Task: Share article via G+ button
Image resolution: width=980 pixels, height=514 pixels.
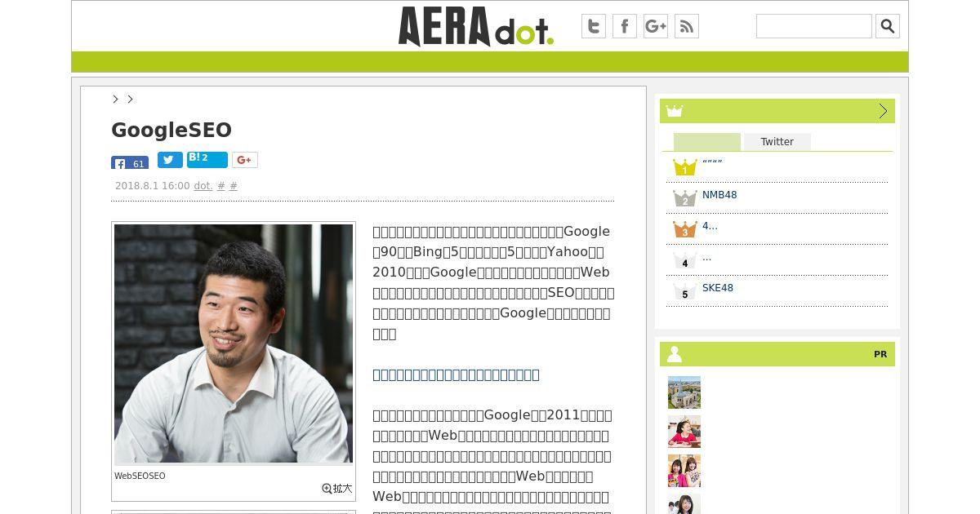Action: coord(245,160)
